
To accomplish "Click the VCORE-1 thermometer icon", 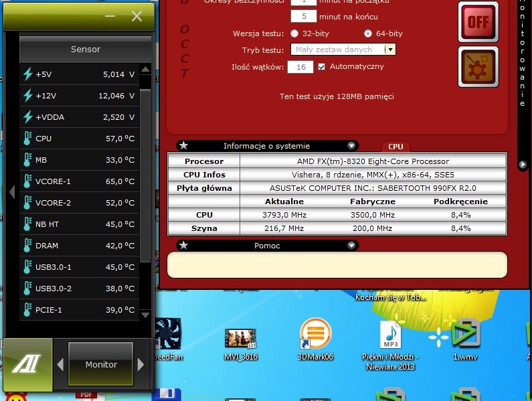I will click(x=27, y=181).
